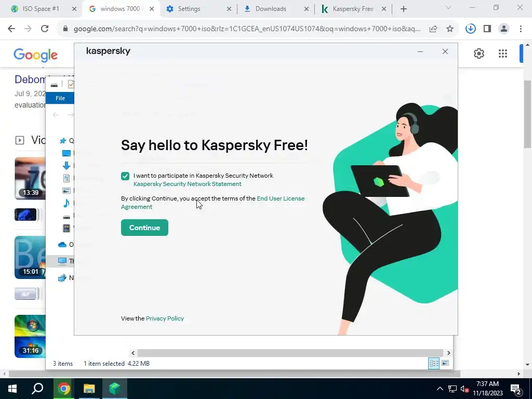Screen dimensions: 532x399
Task: Reload the Google search page
Action: tap(45, 29)
